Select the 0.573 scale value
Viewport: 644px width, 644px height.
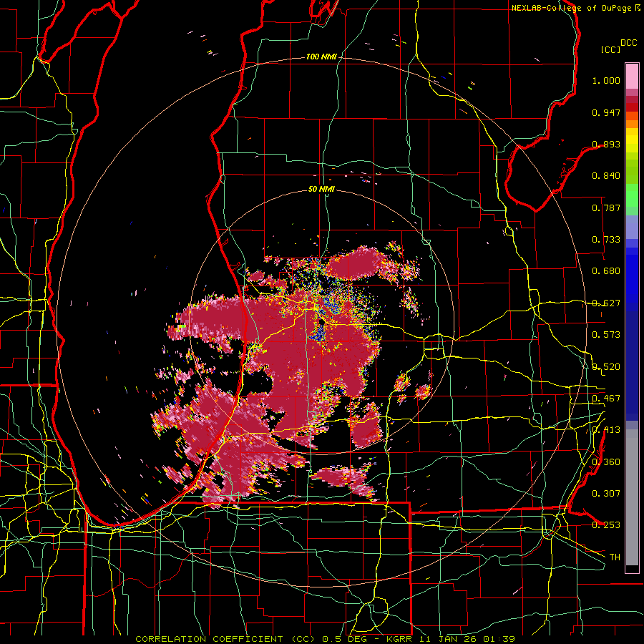pyautogui.click(x=606, y=335)
